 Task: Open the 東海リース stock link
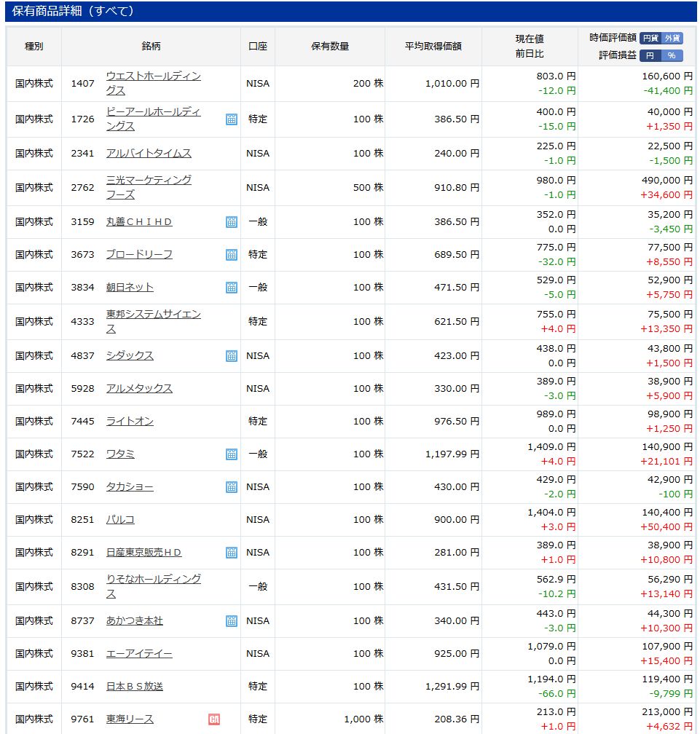130,719
